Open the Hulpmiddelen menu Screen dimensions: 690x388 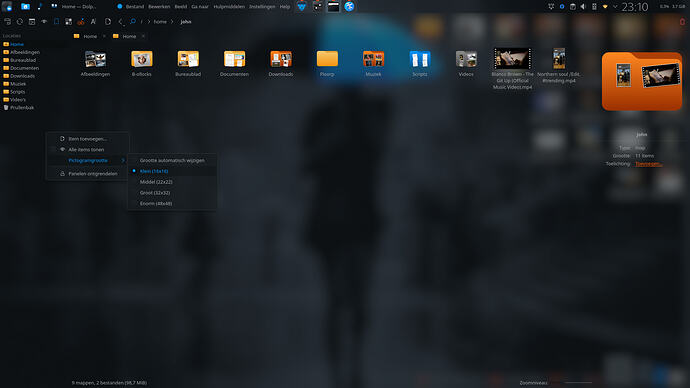(229, 7)
